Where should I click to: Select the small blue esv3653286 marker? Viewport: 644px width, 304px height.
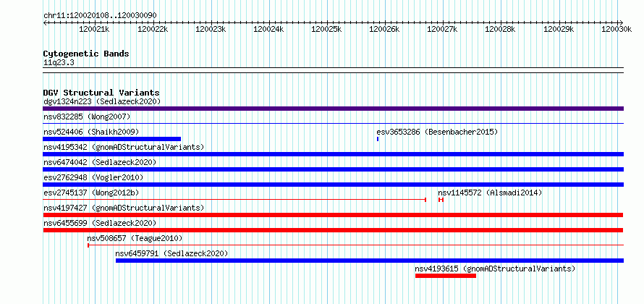378,139
